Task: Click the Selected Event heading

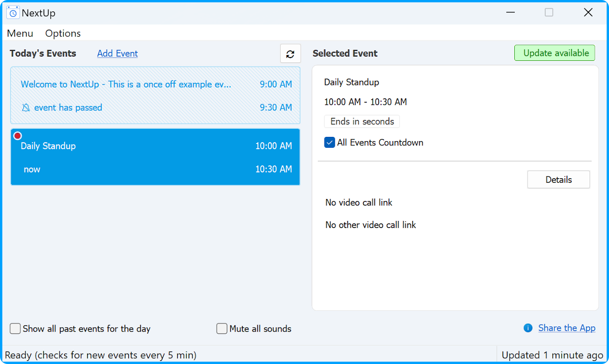Action: click(x=345, y=54)
